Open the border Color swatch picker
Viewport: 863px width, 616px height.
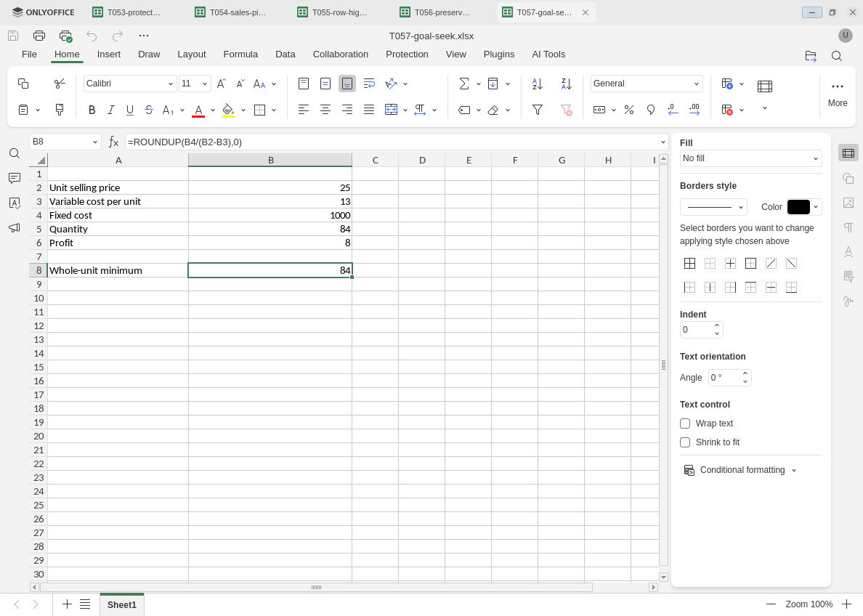[x=804, y=207]
